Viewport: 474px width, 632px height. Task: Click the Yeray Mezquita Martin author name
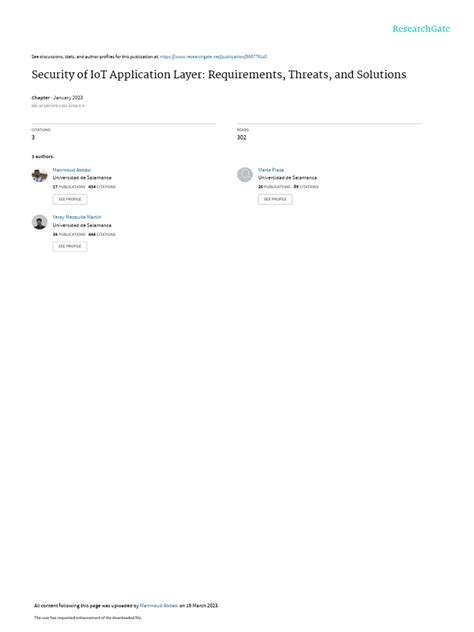coord(77,217)
